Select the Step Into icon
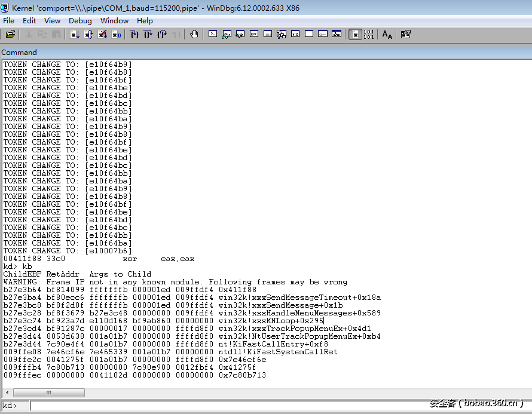The height and width of the screenshot is (414, 532). pos(134,34)
